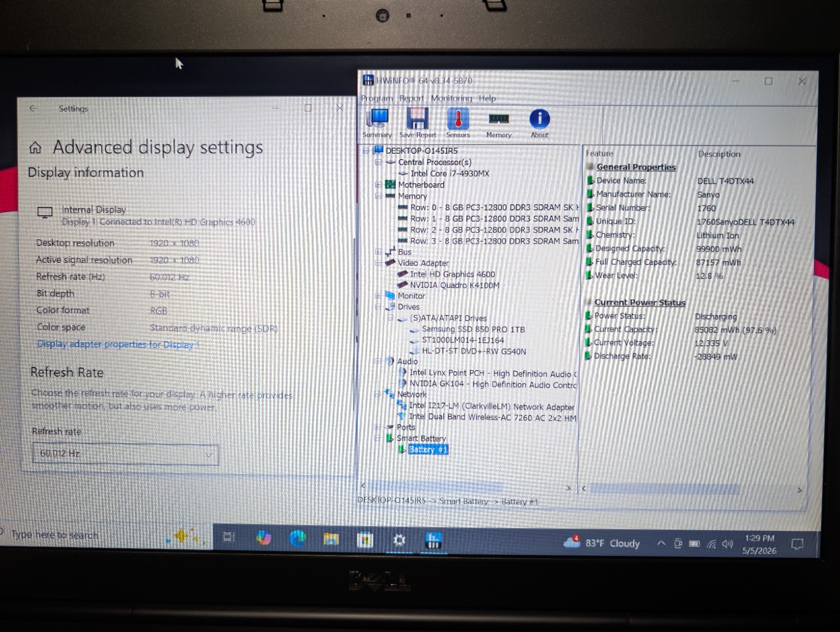The image size is (840, 632).
Task: Open the Summary toolbar icon in HWiNFO
Action: [377, 123]
